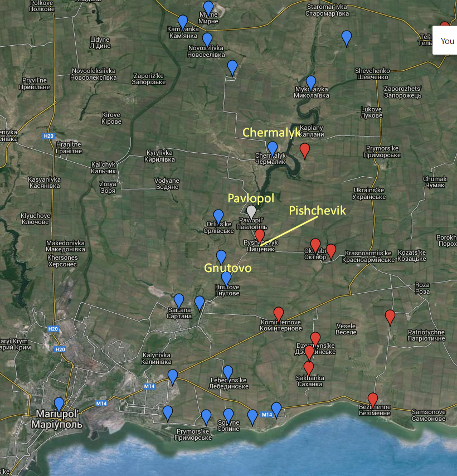Open the blue pin at Lebedynske
The height and width of the screenshot is (476, 457).
point(228,372)
